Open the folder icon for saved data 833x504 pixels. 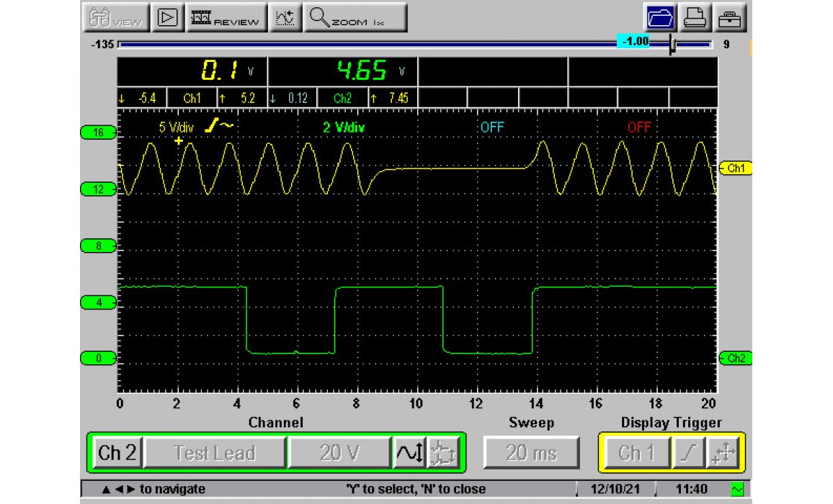(659, 17)
